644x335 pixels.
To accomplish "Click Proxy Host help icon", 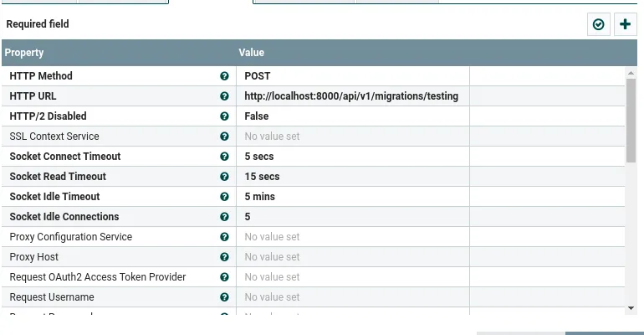I will coord(224,257).
